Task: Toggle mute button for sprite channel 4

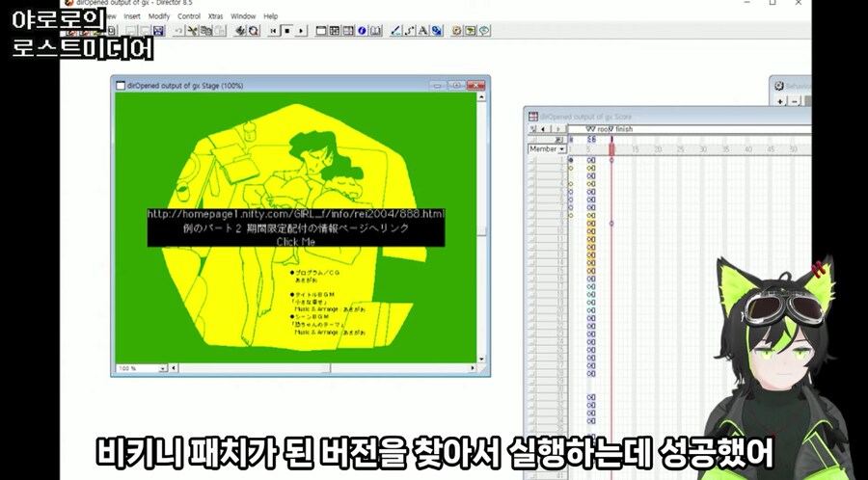Action: point(532,183)
